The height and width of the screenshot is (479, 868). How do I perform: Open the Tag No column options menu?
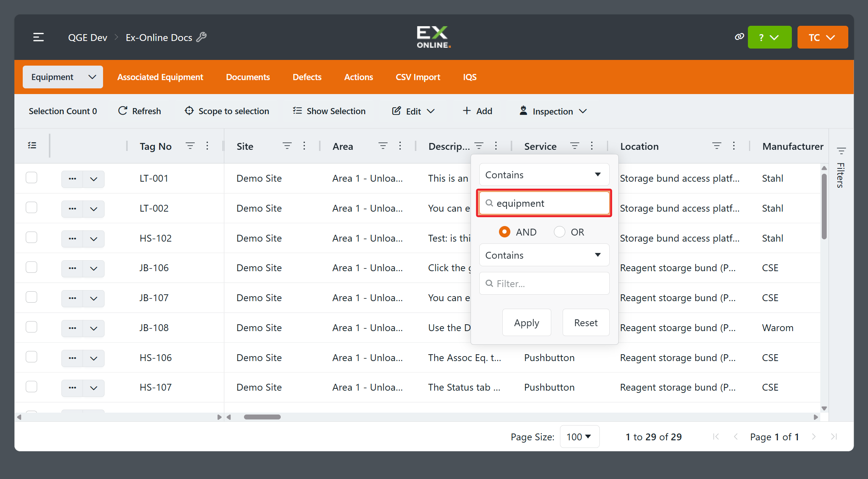(x=207, y=146)
